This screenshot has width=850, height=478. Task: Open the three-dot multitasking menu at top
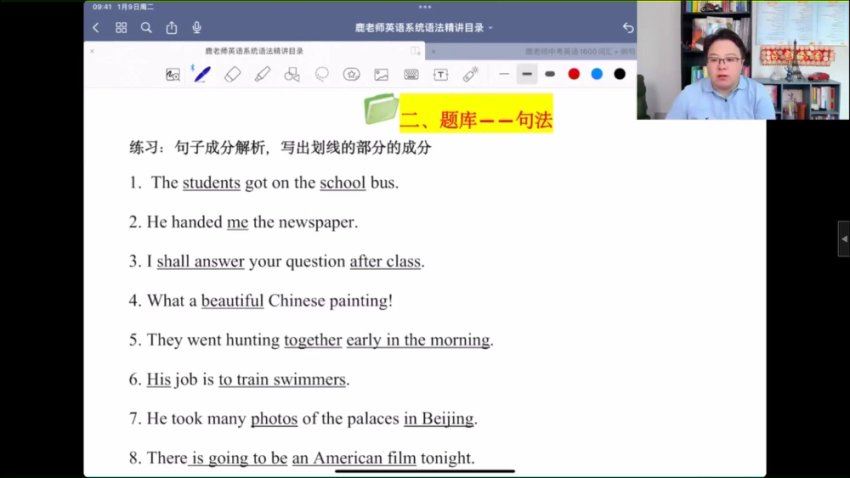pyautogui.click(x=425, y=7)
